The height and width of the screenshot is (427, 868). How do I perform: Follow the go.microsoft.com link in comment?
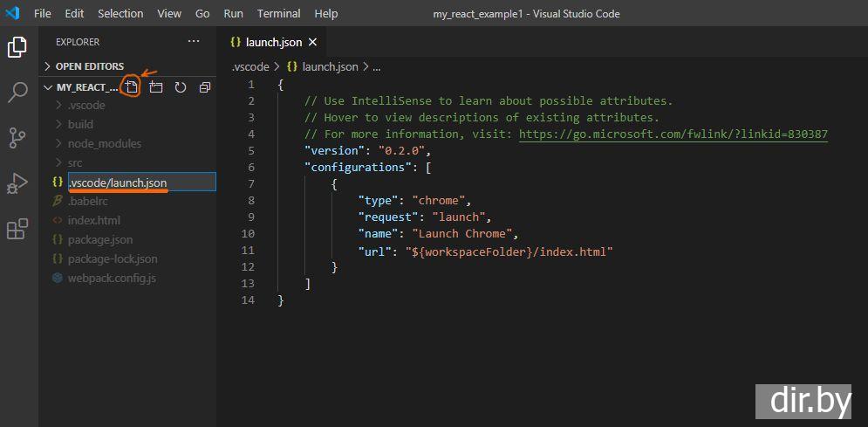tap(673, 134)
